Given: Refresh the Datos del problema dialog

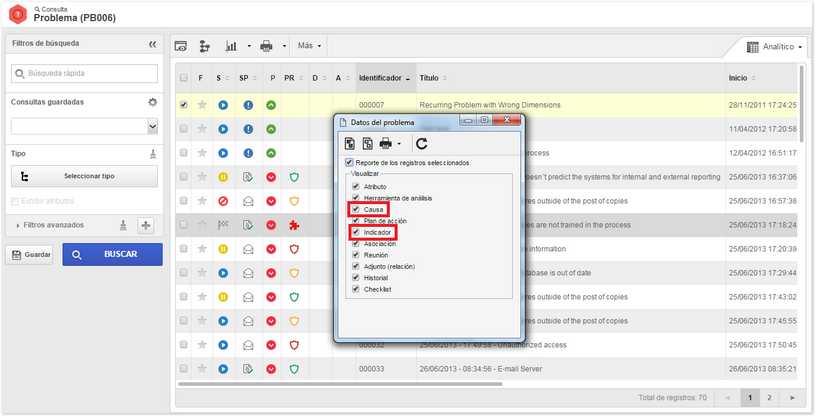Looking at the screenshot, I should 422,144.
